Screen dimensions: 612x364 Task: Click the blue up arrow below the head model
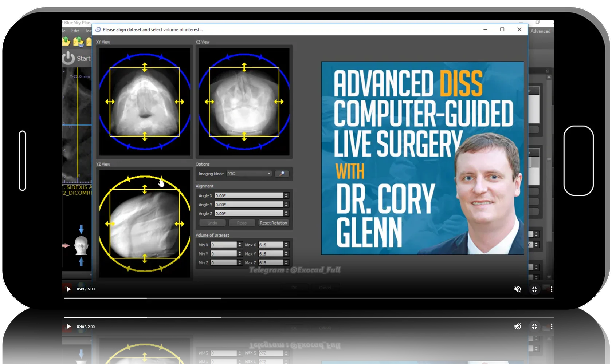pos(81,261)
